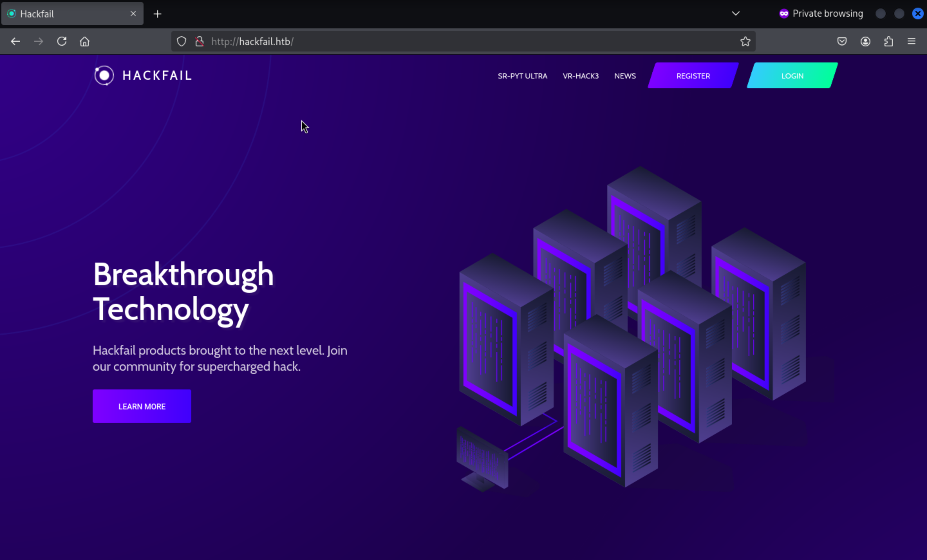Click the LOGIN button
The image size is (927, 560).
(792, 76)
